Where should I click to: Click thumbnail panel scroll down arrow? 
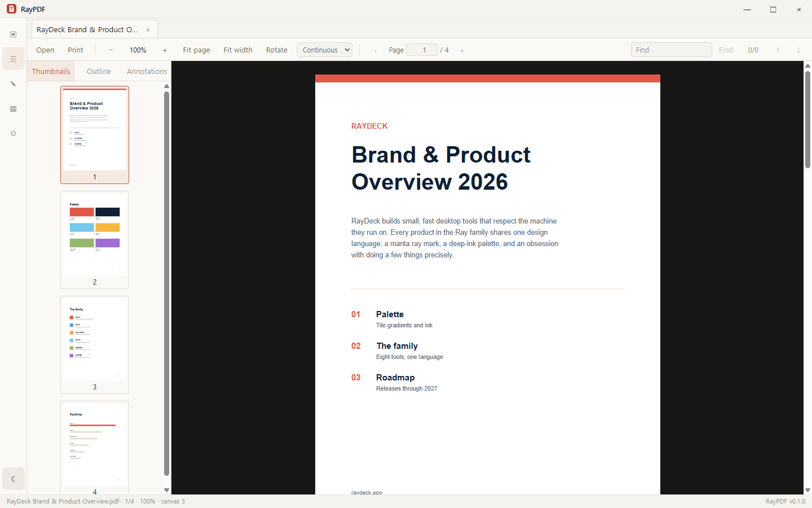pos(166,490)
